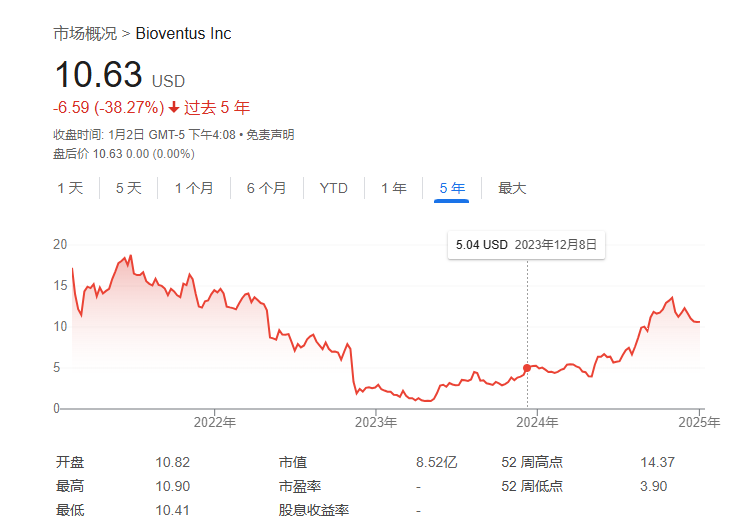Click the 最高 value 10.90
751x526 pixels.
pyautogui.click(x=172, y=486)
